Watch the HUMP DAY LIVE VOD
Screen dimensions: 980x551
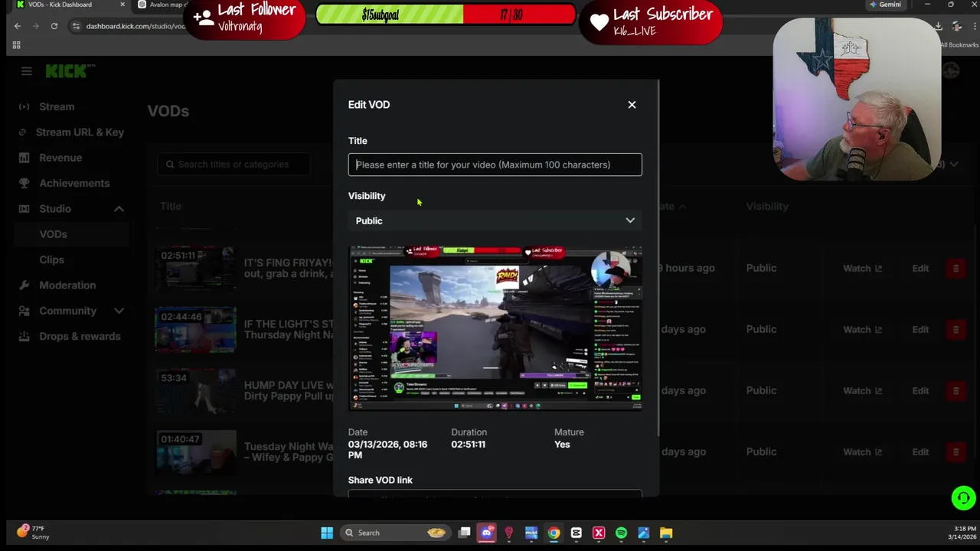(862, 391)
